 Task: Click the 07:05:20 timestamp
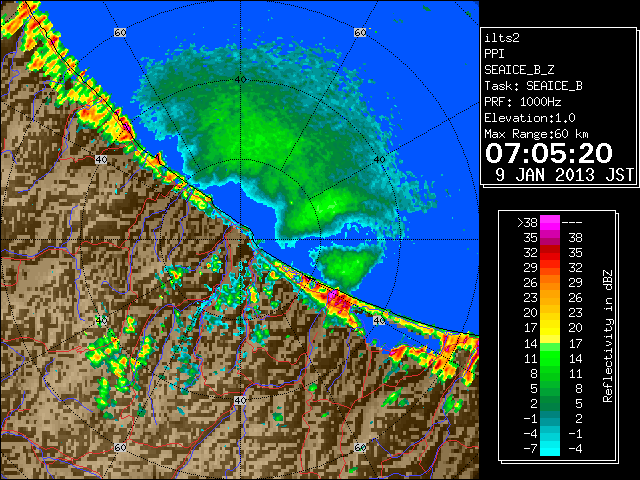549,153
